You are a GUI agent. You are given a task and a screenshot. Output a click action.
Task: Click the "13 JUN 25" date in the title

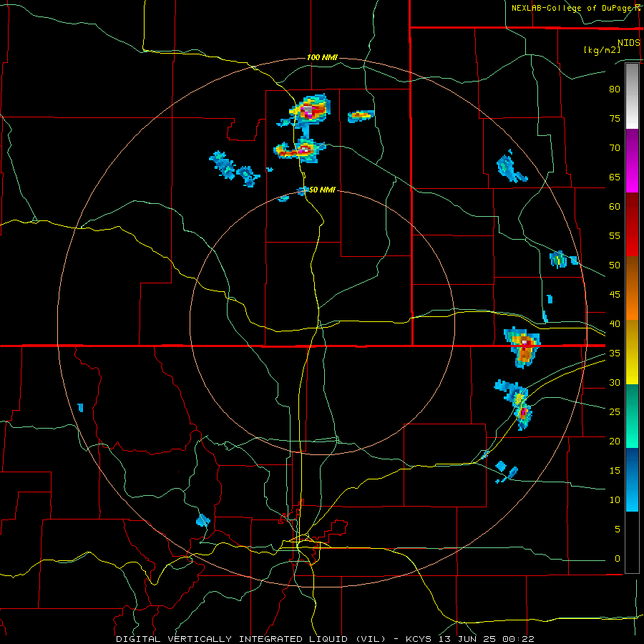pyautogui.click(x=469, y=639)
